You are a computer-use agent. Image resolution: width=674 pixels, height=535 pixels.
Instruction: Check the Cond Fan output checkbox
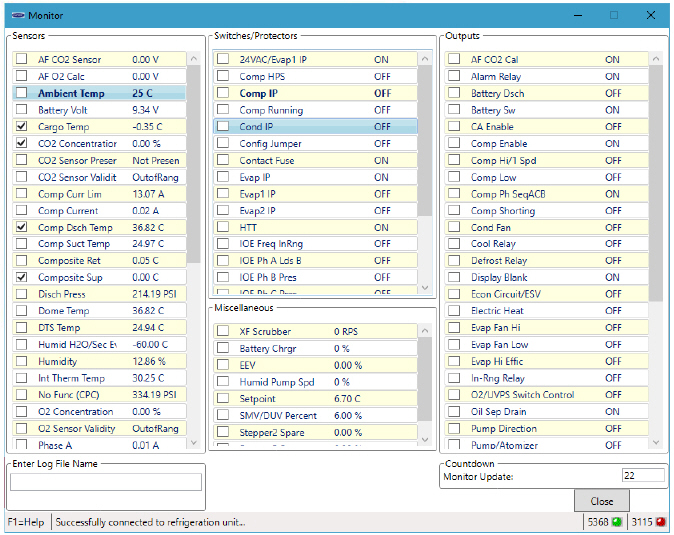(454, 227)
